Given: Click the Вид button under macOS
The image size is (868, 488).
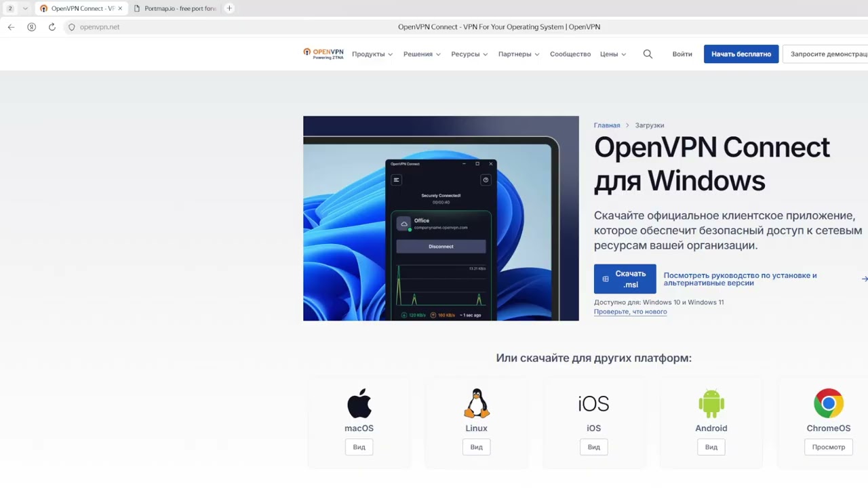Looking at the screenshot, I should point(359,447).
